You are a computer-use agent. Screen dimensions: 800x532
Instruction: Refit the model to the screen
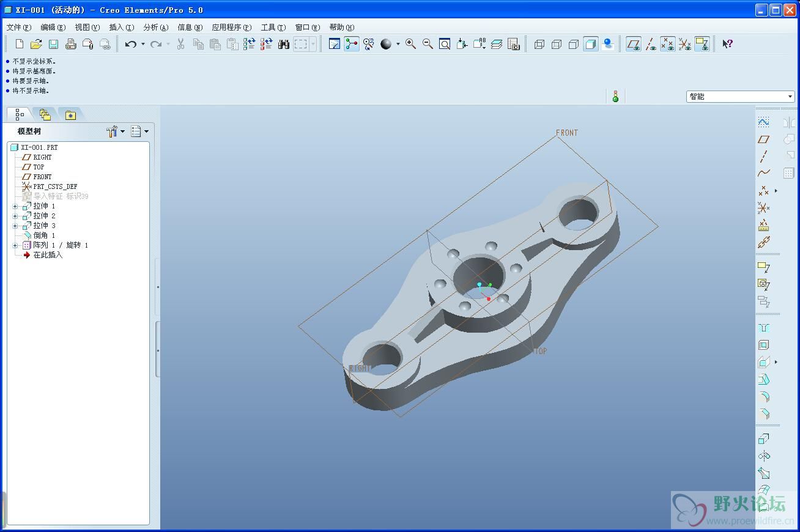tap(445, 44)
